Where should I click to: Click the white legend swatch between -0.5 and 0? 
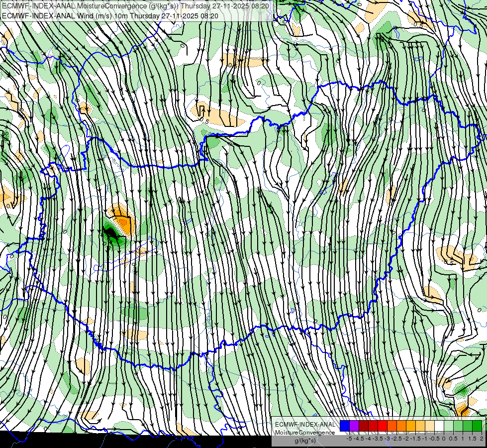click(439, 426)
